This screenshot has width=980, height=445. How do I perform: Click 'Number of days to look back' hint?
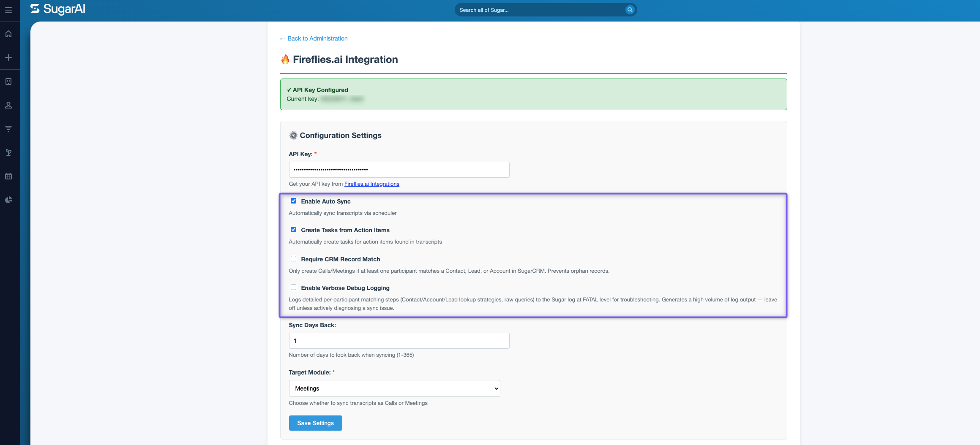click(x=351, y=355)
